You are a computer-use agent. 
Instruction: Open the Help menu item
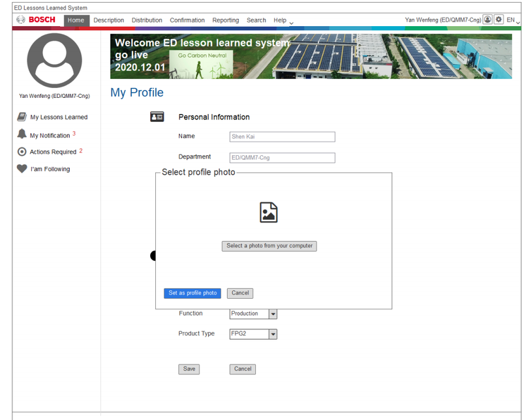280,20
